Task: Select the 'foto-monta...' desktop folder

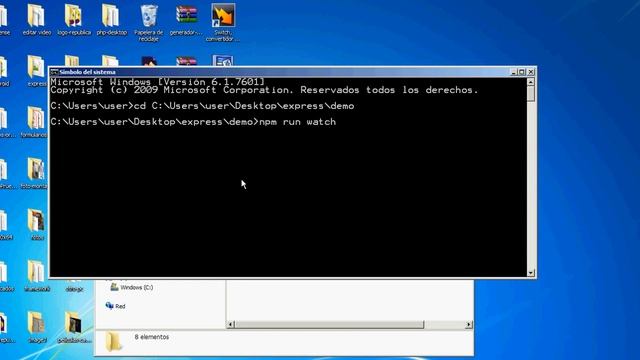Action: coord(35,173)
